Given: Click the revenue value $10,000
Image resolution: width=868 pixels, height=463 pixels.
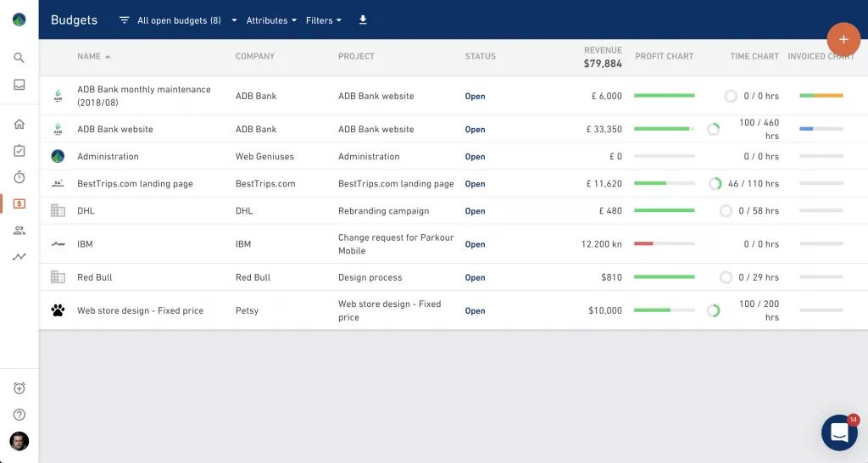Looking at the screenshot, I should (x=605, y=310).
